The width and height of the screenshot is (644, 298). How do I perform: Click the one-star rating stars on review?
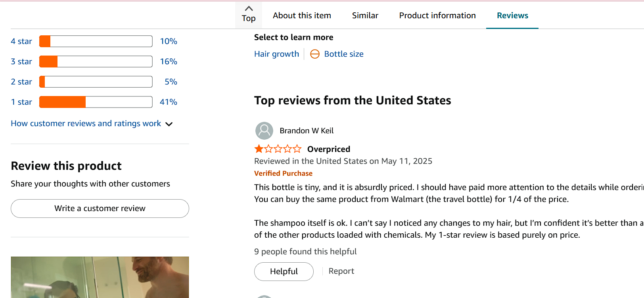tap(278, 149)
